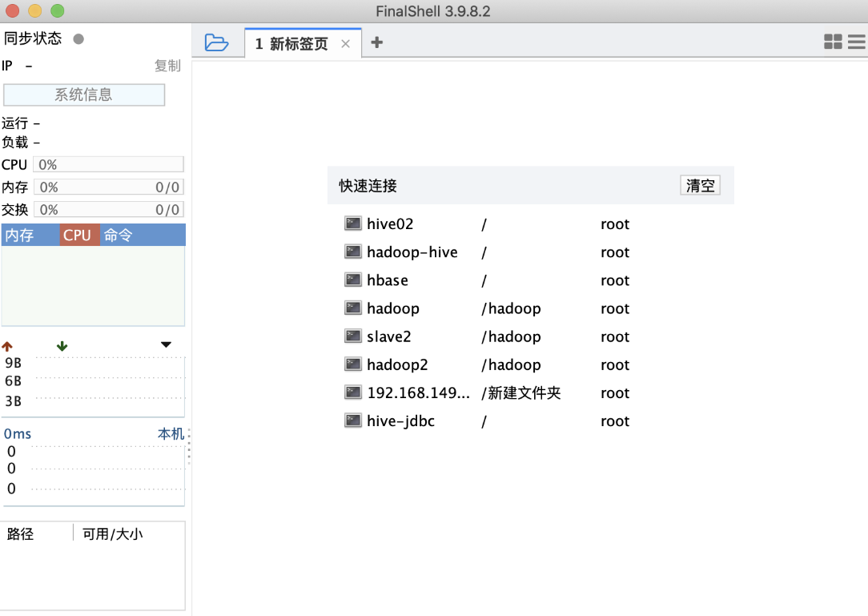Add a new tab with plus icon
This screenshot has height=616, width=868.
[x=377, y=42]
